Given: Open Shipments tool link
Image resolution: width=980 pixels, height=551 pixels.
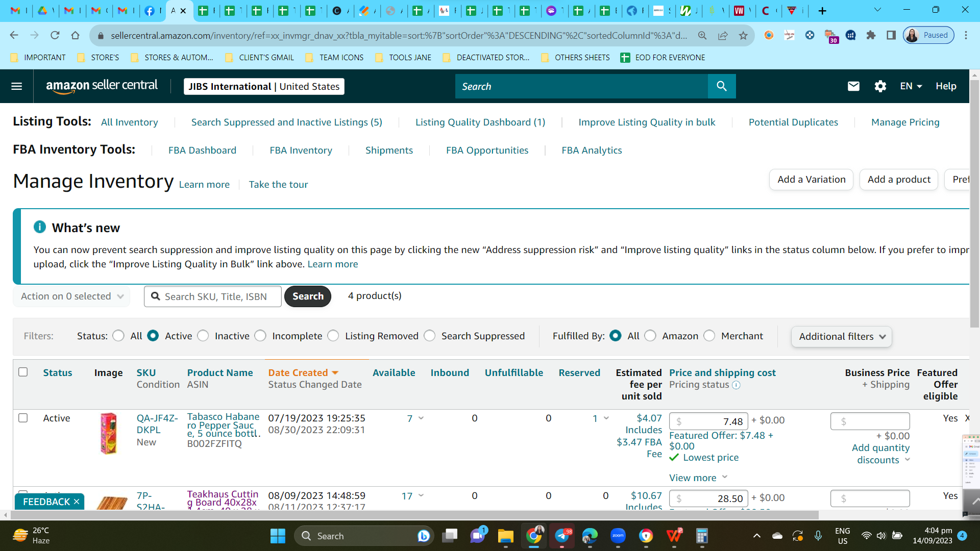Looking at the screenshot, I should click(389, 151).
